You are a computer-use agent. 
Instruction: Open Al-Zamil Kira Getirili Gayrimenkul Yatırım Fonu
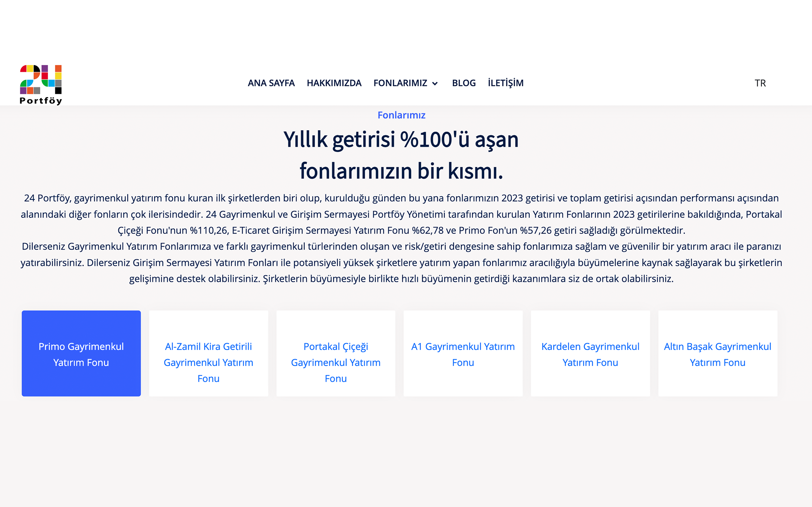point(208,354)
